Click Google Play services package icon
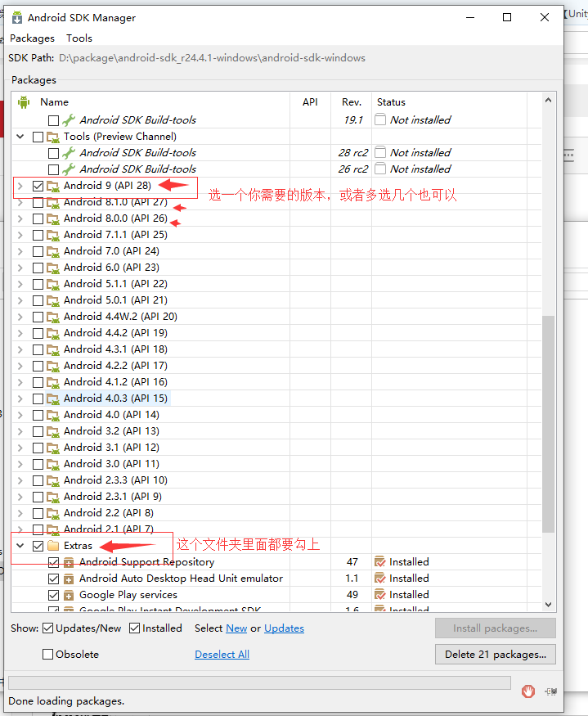Image resolution: width=588 pixels, height=716 pixels. [x=69, y=596]
